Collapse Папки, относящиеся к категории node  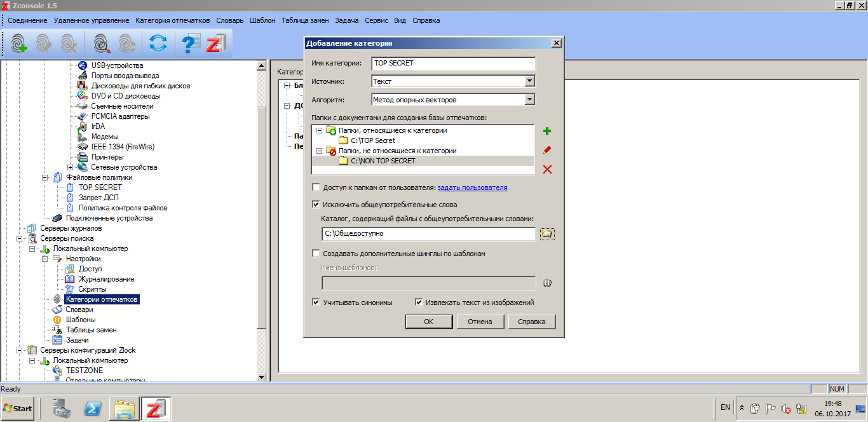pyautogui.click(x=319, y=130)
